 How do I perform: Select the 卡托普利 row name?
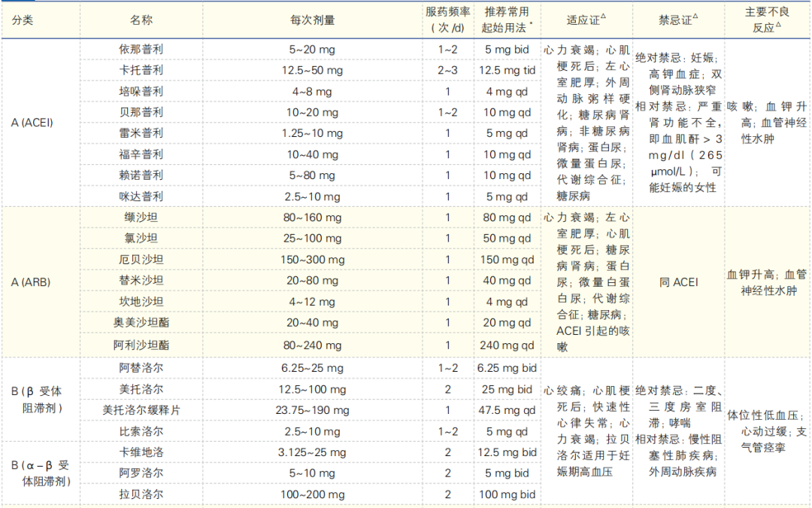tap(141, 70)
